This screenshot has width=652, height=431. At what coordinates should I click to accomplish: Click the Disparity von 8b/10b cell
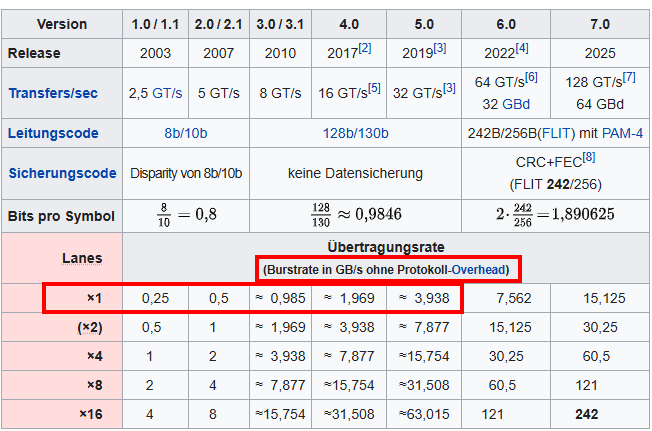(x=186, y=173)
